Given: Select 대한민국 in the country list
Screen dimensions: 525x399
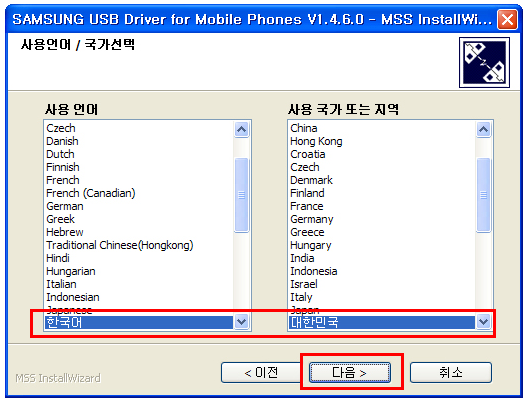Looking at the screenshot, I should coord(382,322).
